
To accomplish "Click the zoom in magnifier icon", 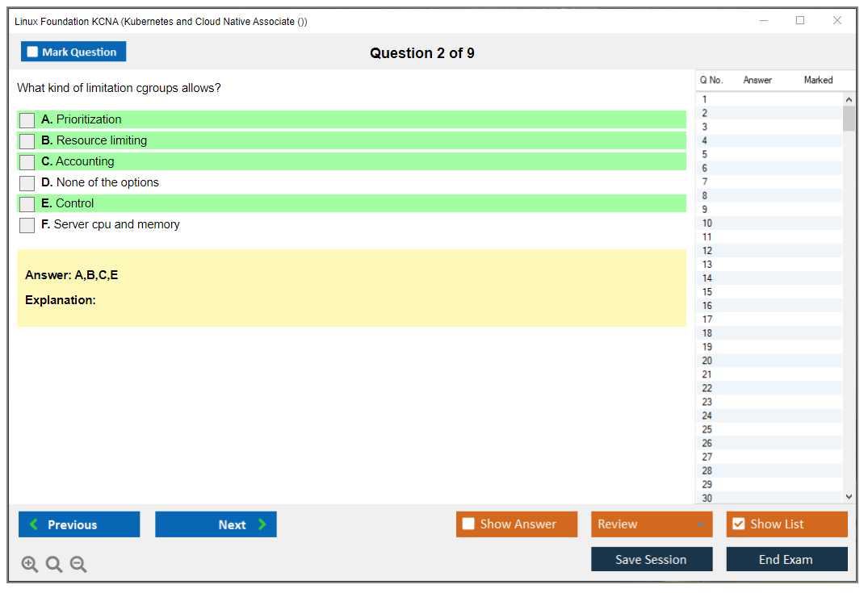I will [x=29, y=564].
